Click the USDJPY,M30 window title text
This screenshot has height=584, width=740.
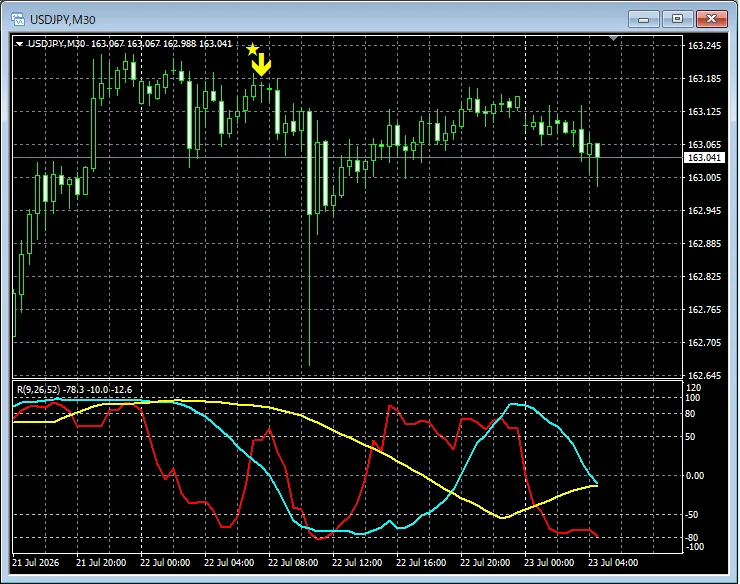point(63,20)
